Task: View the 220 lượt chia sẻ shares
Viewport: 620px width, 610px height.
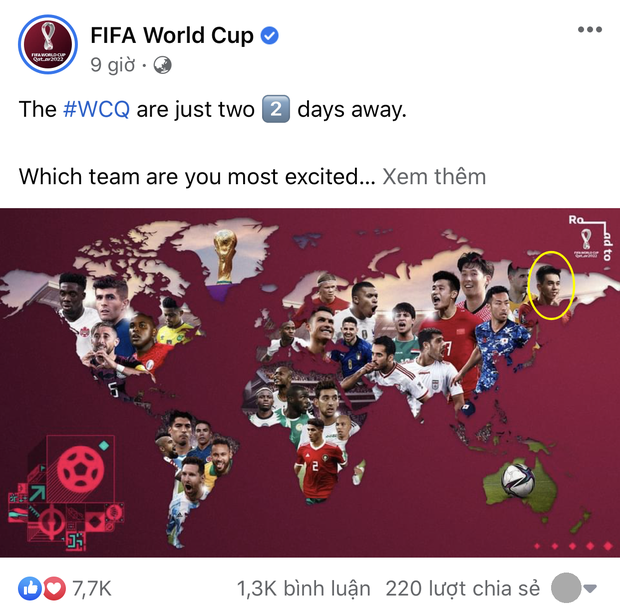Action: [x=463, y=588]
